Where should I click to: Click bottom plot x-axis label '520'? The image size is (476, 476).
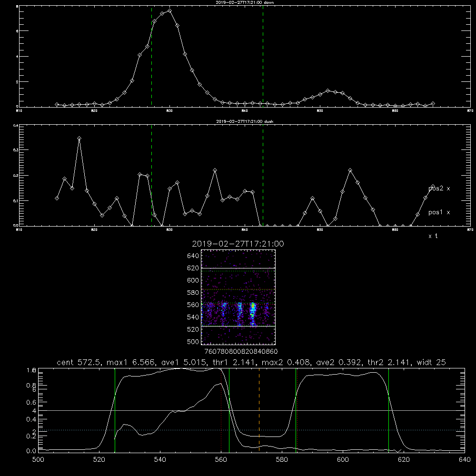pos(99,460)
